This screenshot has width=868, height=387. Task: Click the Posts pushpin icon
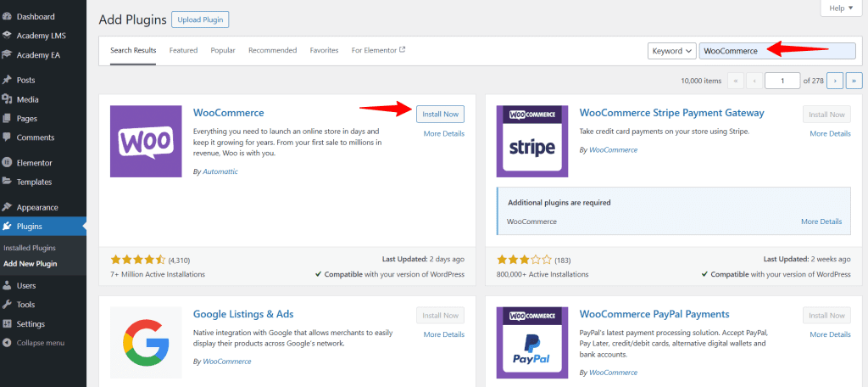pyautogui.click(x=7, y=80)
